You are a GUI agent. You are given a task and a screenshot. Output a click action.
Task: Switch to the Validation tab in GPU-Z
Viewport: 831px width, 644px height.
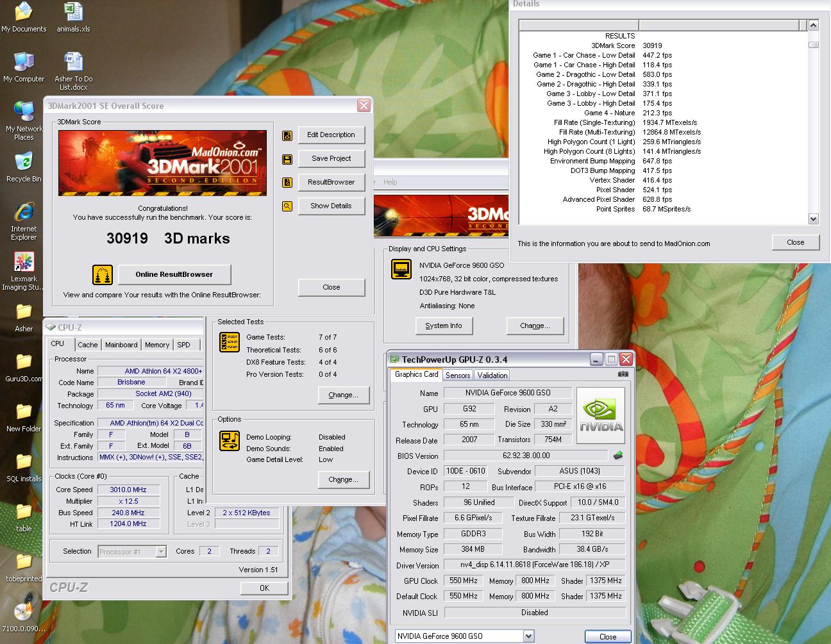click(492, 376)
